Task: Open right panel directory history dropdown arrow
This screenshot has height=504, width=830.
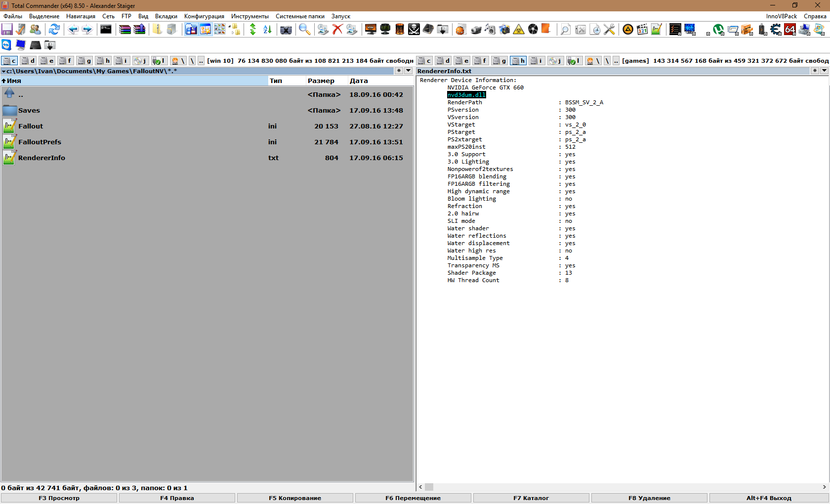Action: click(x=824, y=71)
